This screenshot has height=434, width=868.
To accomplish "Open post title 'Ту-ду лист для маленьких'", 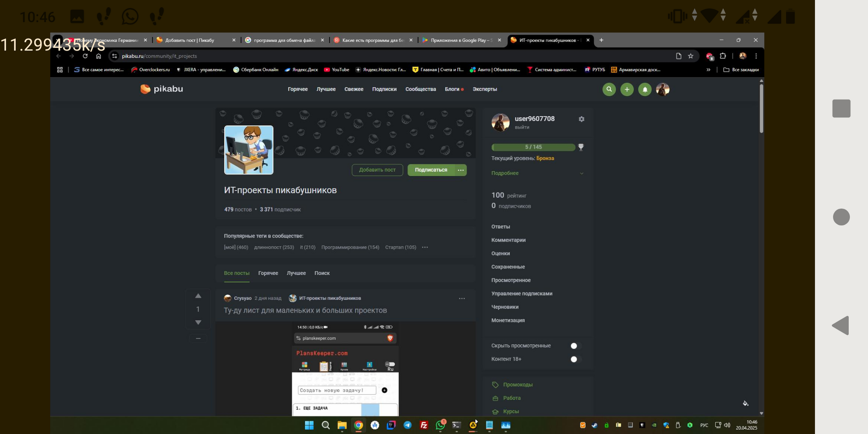I will click(305, 311).
